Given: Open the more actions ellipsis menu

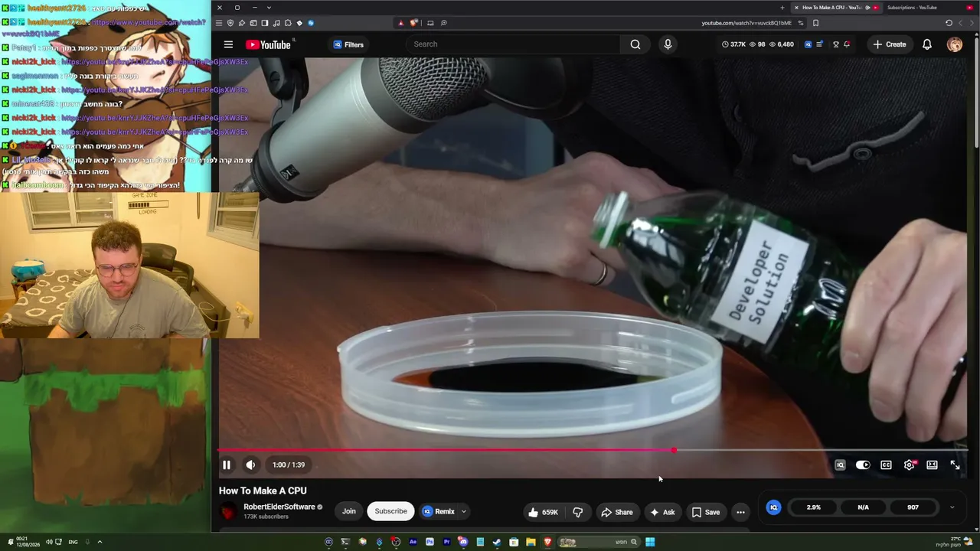Looking at the screenshot, I should 740,512.
